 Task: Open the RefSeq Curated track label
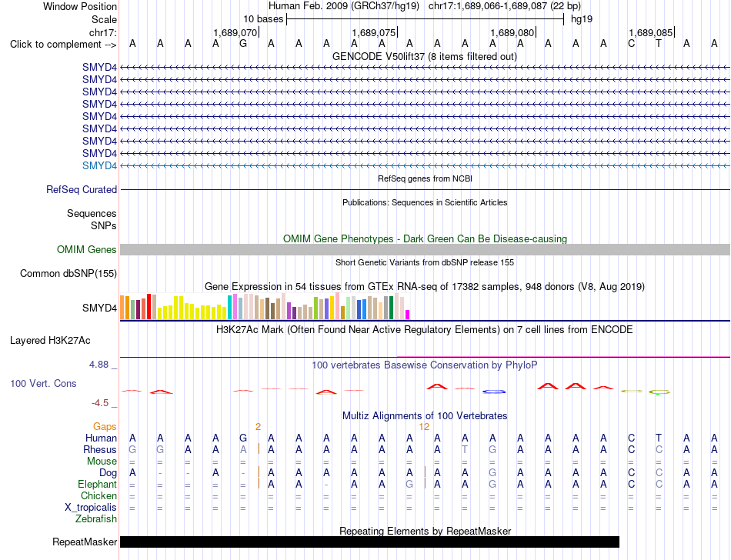pyautogui.click(x=81, y=190)
